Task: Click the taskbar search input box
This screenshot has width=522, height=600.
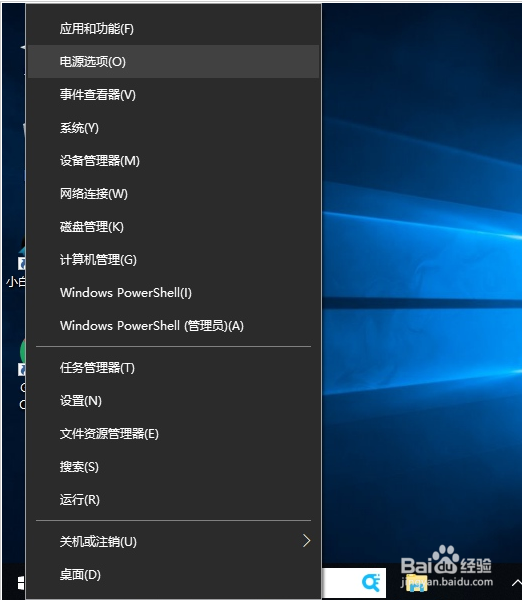Action: 354,583
